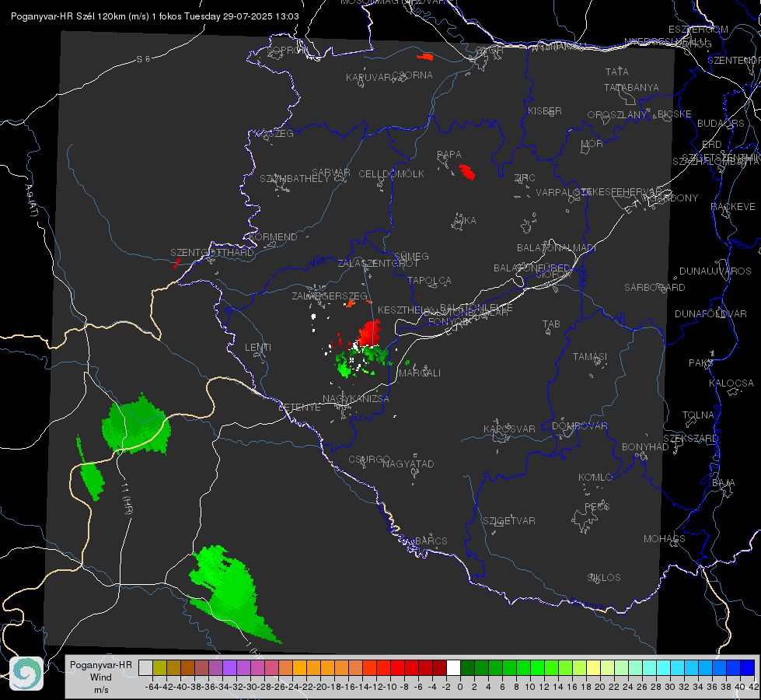Click the red echo east of CSORNA
The width and height of the screenshot is (761, 700).
[x=425, y=57]
